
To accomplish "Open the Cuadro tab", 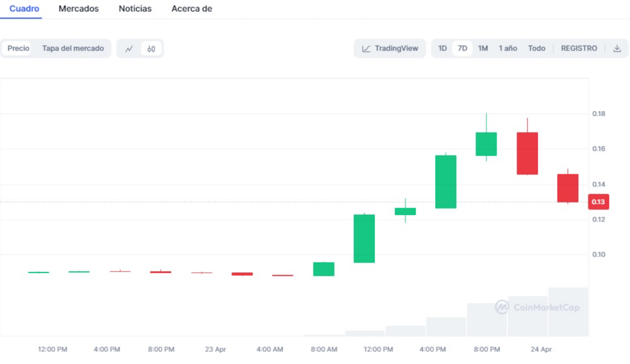I will 24,9.
